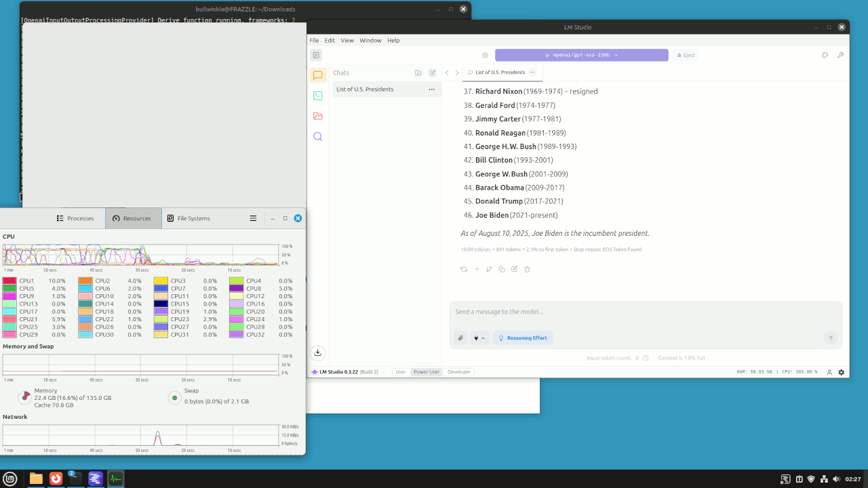
Task: Open the Edit menu
Action: 330,41
